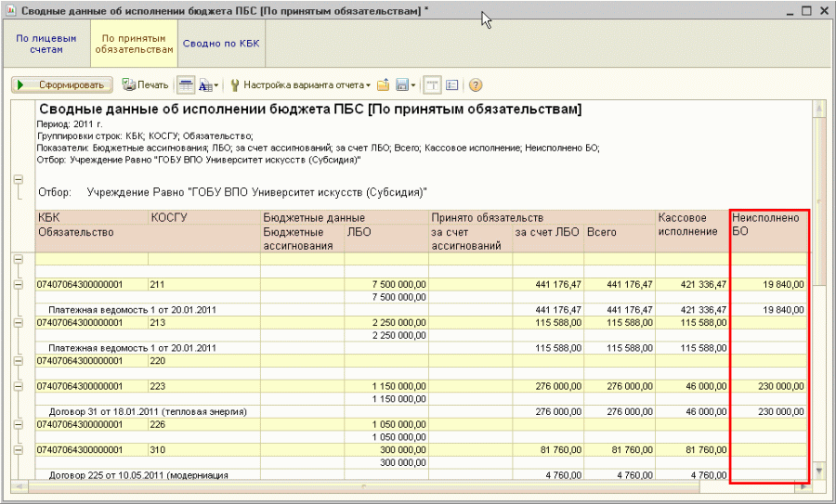Click the printer icon in toolbar

tap(129, 85)
